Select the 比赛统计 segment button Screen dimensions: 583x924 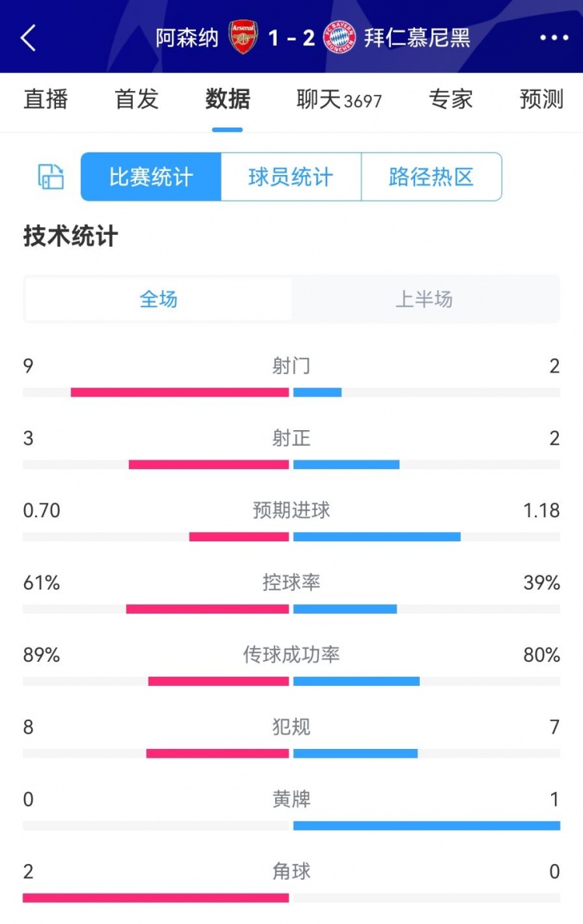click(151, 177)
